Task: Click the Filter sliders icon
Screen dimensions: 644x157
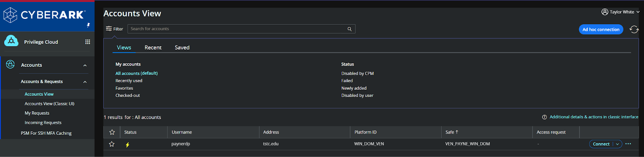Action: click(x=109, y=29)
